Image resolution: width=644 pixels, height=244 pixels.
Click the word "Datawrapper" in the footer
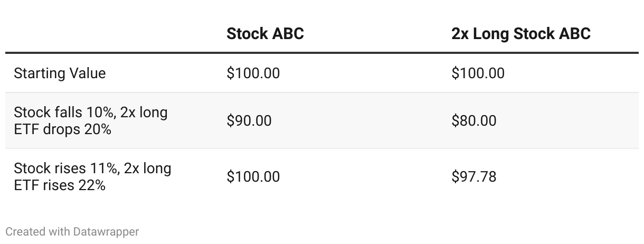pos(106,231)
